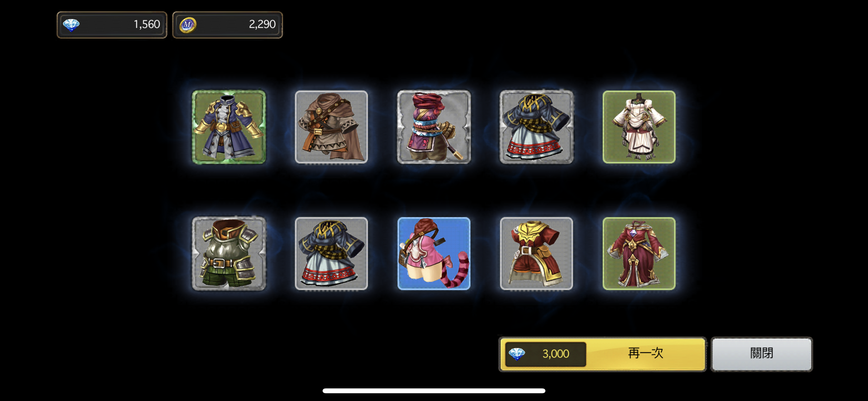Choose the white frilled dress in green frame
Image resolution: width=868 pixels, height=401 pixels.
[x=639, y=127]
